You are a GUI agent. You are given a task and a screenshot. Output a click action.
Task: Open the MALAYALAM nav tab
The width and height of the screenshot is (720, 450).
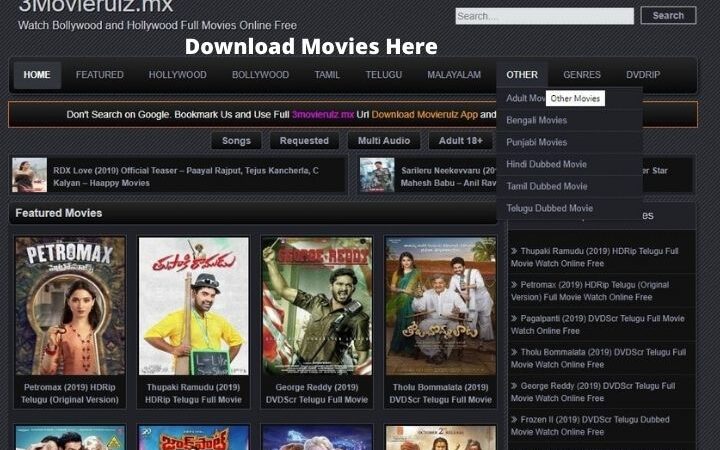point(454,75)
